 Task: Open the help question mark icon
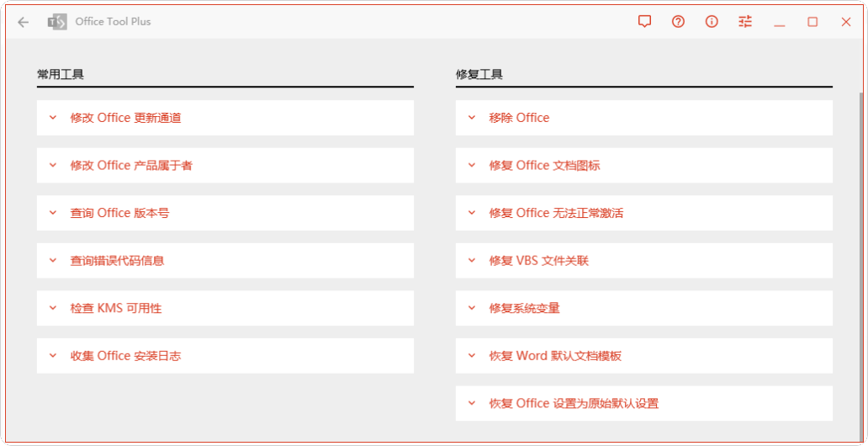click(x=678, y=22)
